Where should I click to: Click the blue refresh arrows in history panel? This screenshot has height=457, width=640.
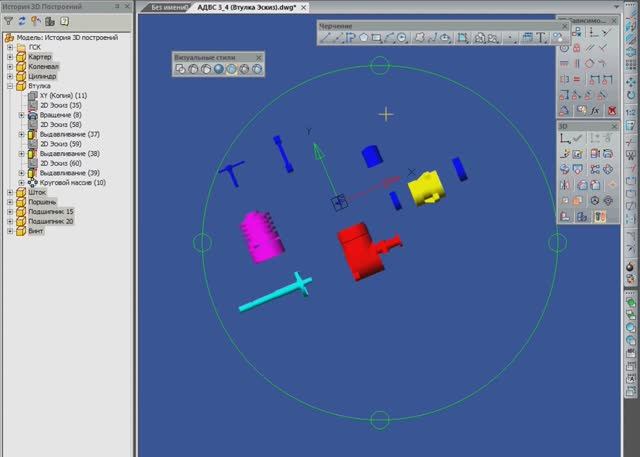point(22,21)
